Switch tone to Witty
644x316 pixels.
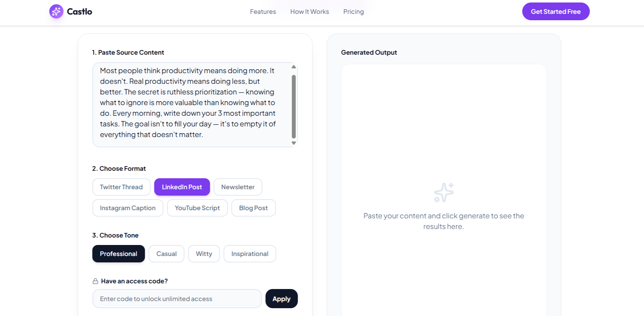coord(204,254)
